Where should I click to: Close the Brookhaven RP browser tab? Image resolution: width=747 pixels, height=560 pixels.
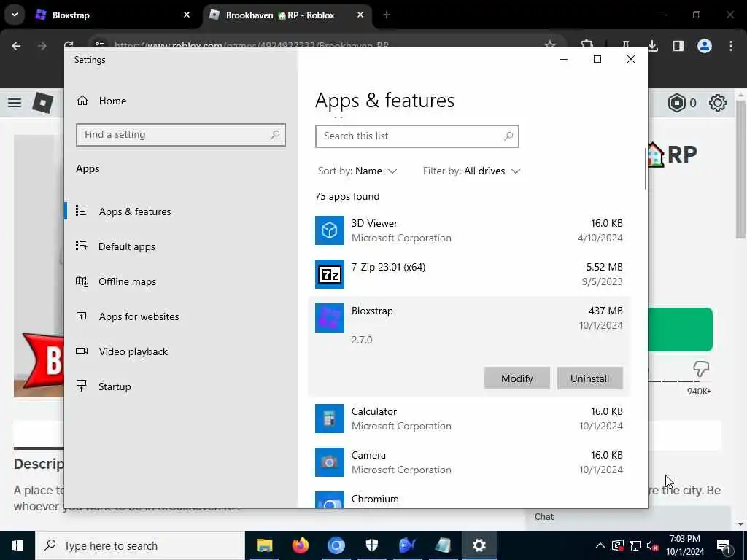coord(360,15)
